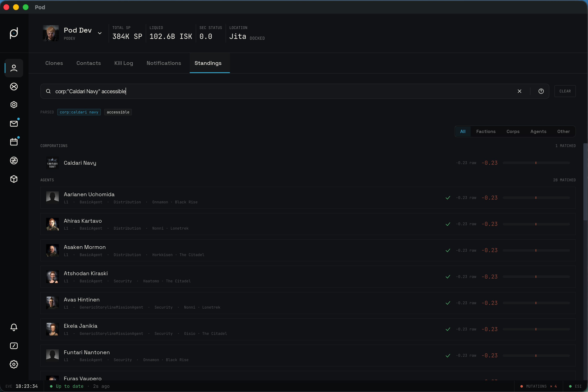The height and width of the screenshot is (392, 588).
Task: Click the Caldari Navy standing bar
Action: click(536, 163)
